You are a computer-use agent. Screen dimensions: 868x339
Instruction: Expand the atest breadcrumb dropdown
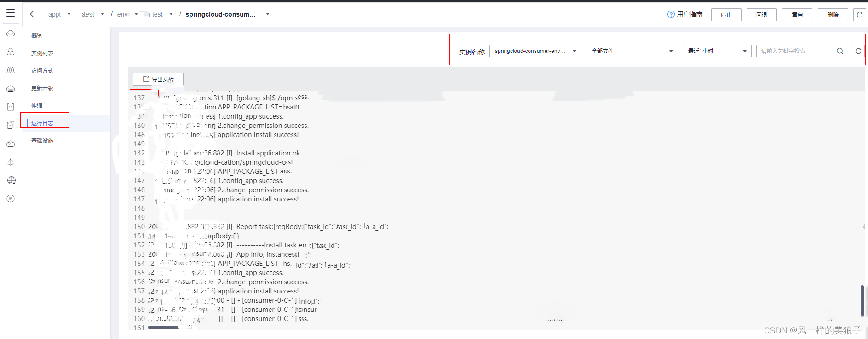pos(103,14)
